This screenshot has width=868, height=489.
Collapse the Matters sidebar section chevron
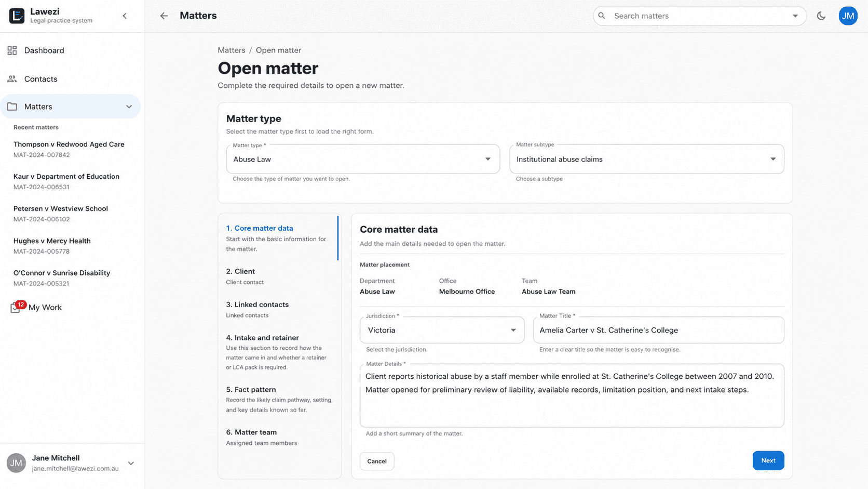(x=129, y=107)
